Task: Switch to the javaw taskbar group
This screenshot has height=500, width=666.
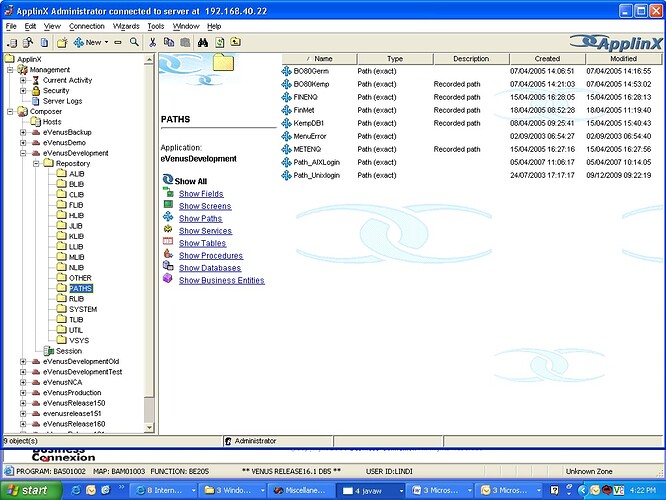Action: pos(372,491)
